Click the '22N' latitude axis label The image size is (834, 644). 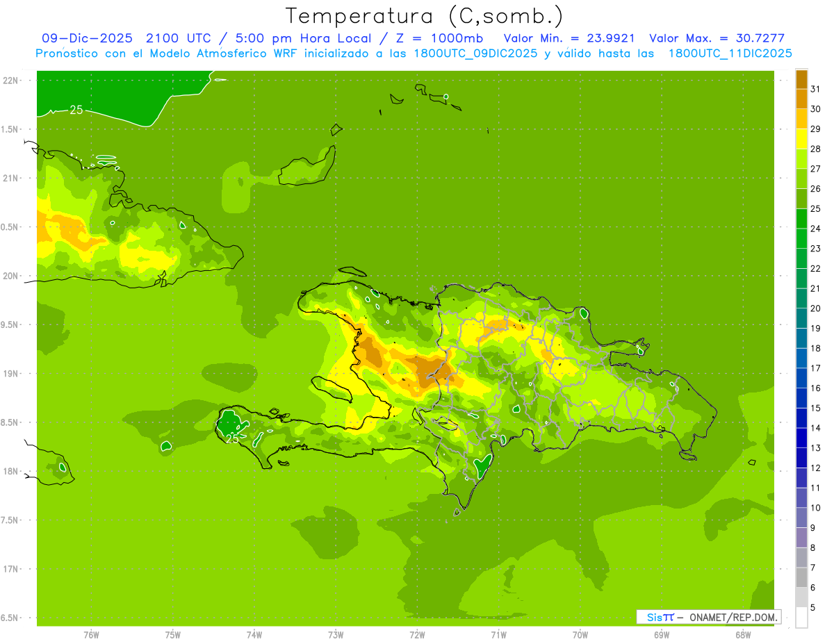tap(10, 81)
